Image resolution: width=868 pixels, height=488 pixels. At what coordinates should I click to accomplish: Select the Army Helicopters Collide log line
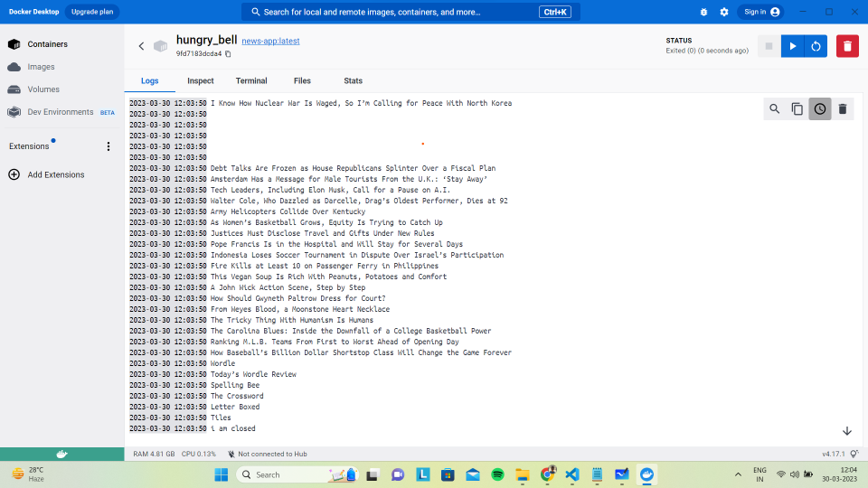247,211
